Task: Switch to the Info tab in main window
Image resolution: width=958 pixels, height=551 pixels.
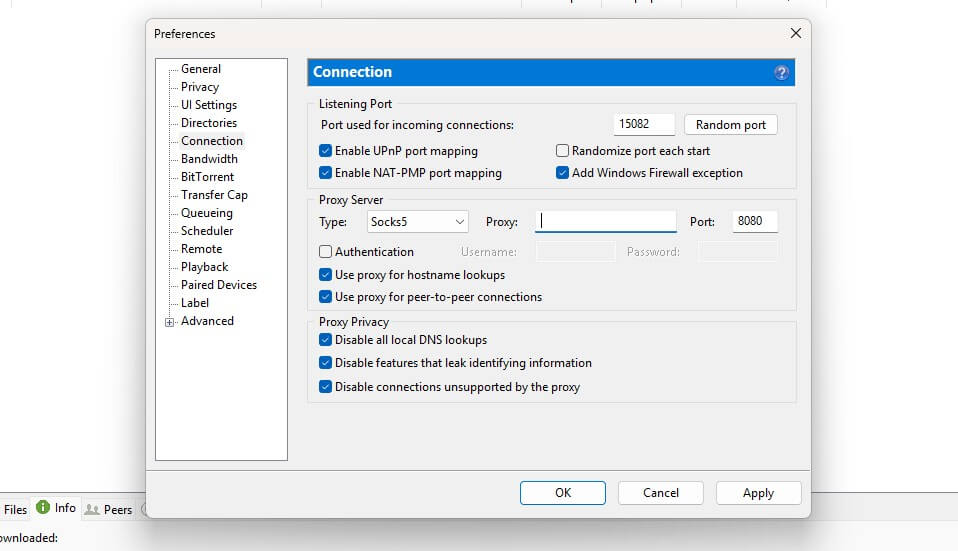Action: (x=56, y=508)
